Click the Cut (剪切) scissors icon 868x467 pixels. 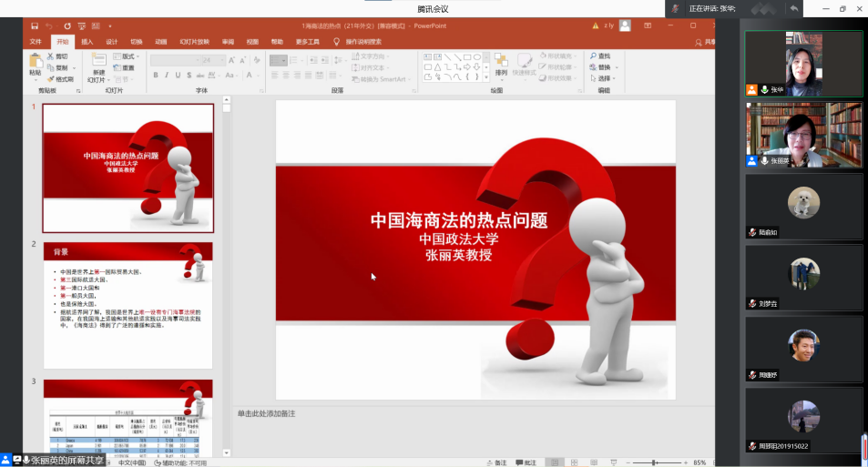click(x=50, y=56)
